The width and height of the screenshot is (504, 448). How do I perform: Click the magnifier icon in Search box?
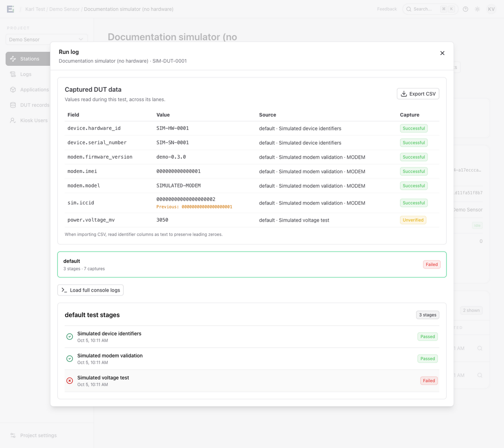click(x=409, y=9)
